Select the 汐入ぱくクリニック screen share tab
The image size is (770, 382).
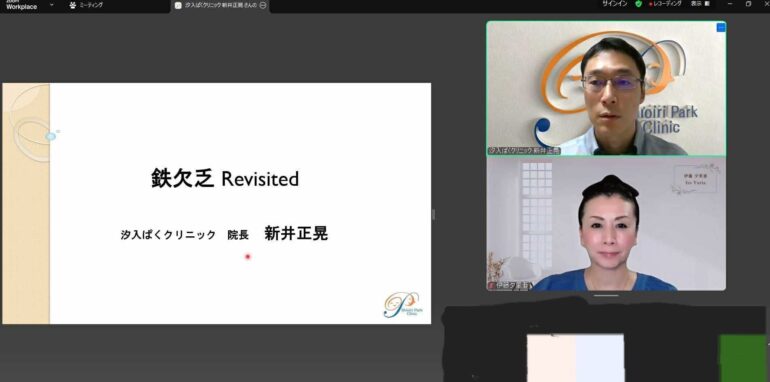(220, 5)
